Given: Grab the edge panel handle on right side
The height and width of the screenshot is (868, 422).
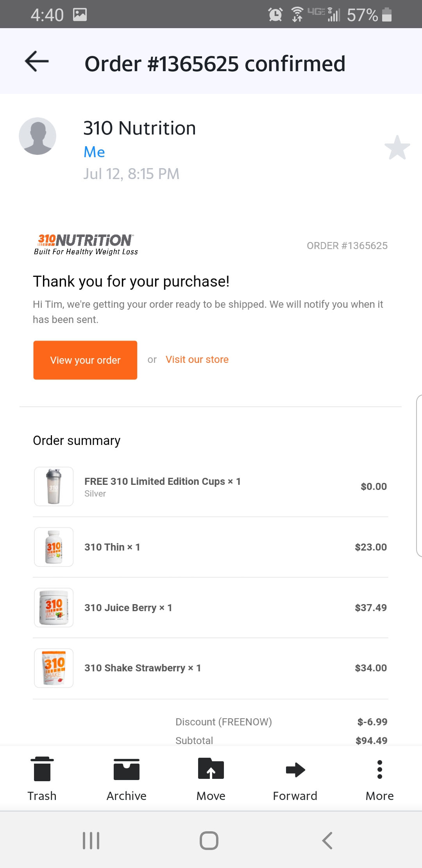Looking at the screenshot, I should 419,476.
